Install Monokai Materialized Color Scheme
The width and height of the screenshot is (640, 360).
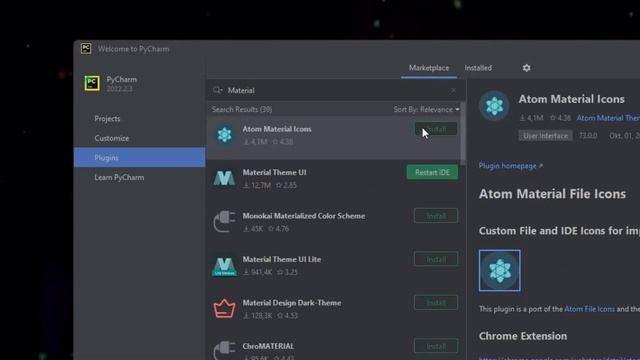(436, 216)
